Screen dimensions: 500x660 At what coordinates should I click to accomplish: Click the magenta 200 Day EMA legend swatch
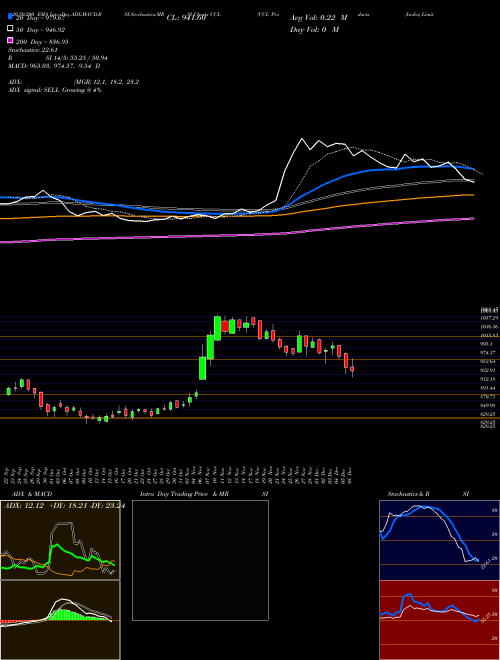[10, 41]
